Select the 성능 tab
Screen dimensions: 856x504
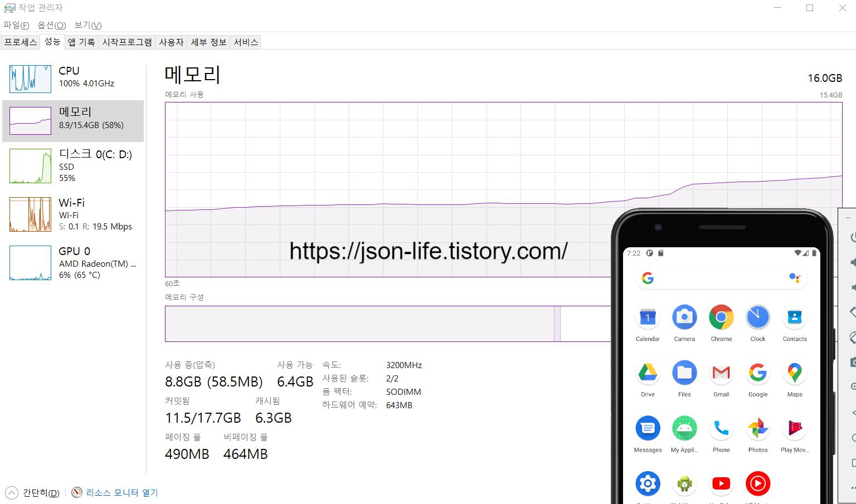(52, 42)
